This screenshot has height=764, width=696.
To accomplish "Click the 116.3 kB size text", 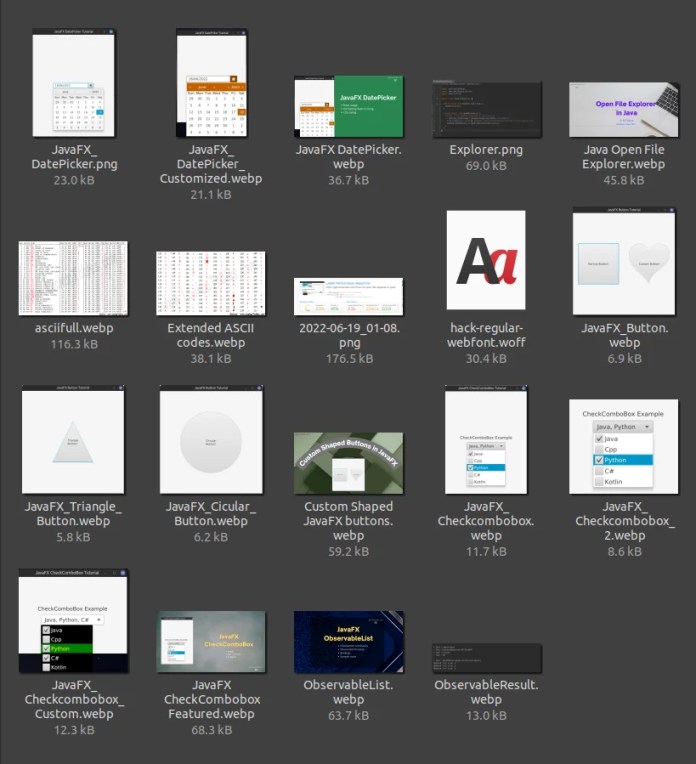I will 74,344.
